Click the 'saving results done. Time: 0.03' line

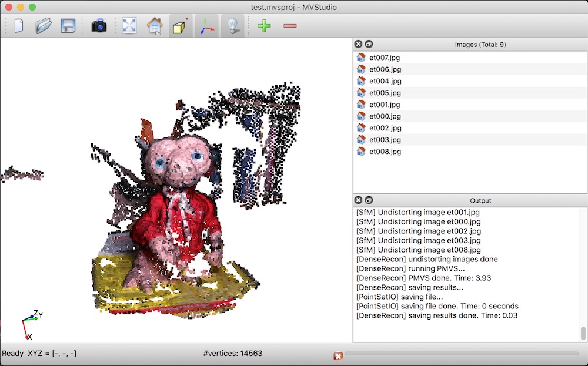[437, 315]
